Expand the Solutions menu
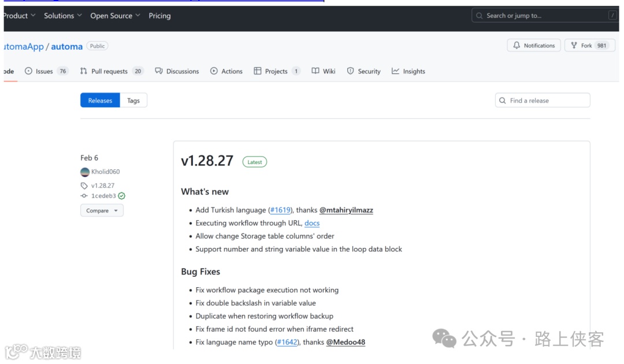Screen dimensions: 624x364 (63, 16)
